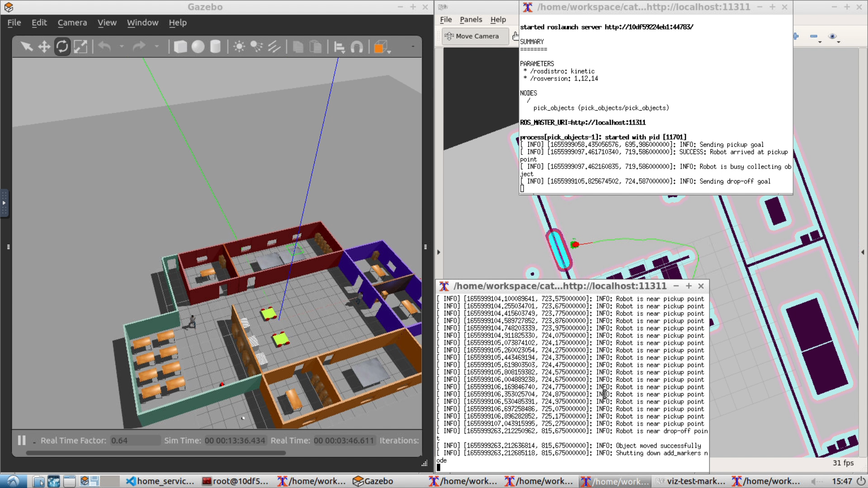Open the Gazebo Edit menu
This screenshot has width=868, height=488.
pyautogui.click(x=39, y=23)
